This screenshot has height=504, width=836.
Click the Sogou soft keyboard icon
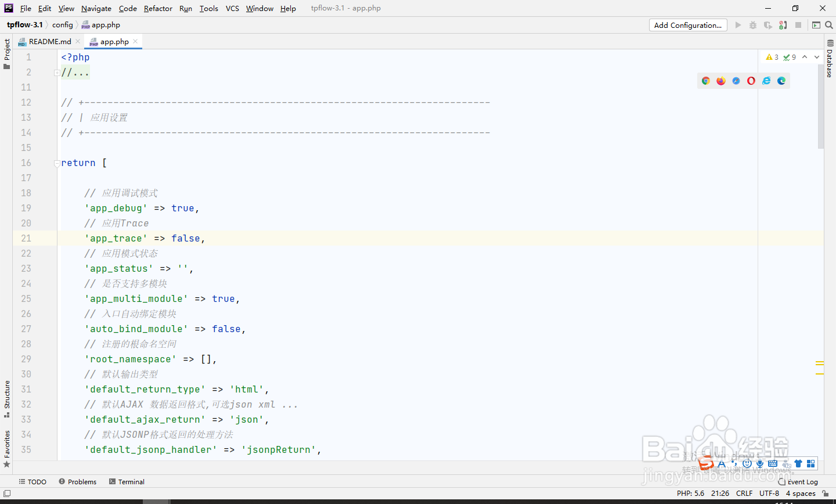773,463
